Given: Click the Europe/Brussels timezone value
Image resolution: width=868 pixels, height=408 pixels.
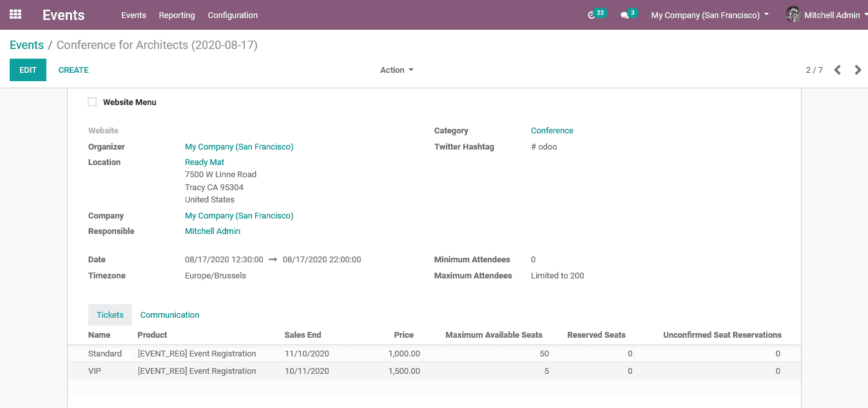Looking at the screenshot, I should coord(215,276).
